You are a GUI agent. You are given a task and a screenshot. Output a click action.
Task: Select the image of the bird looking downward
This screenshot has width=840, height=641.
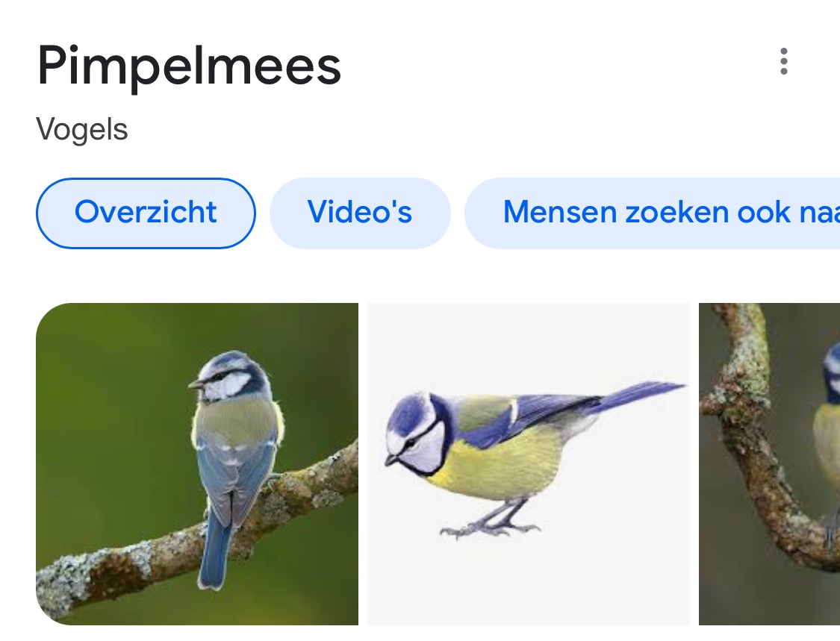click(528, 463)
